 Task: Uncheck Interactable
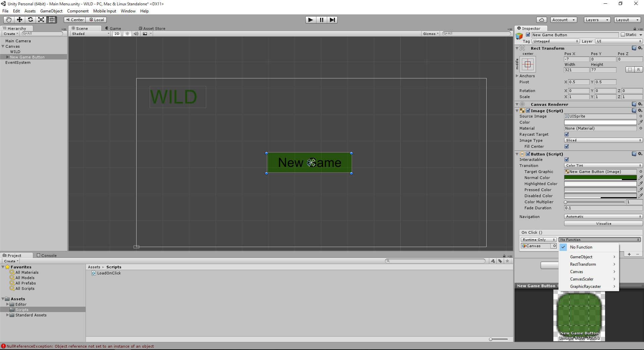566,160
